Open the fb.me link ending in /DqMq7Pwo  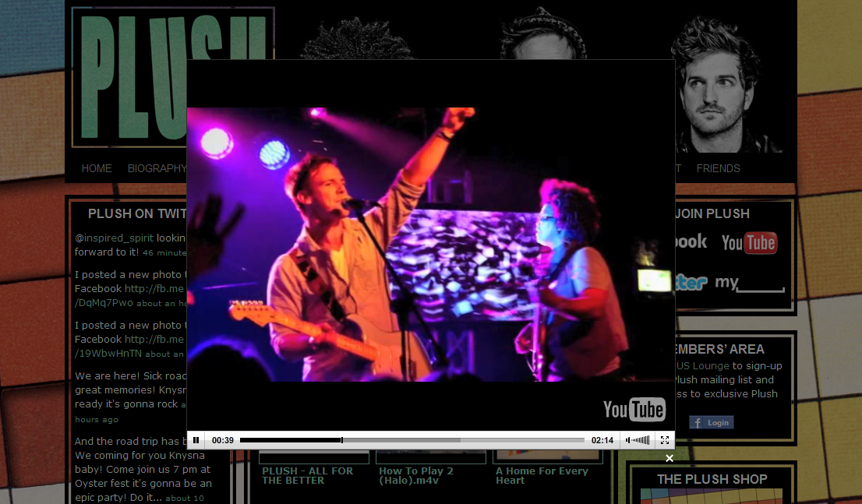point(129,296)
